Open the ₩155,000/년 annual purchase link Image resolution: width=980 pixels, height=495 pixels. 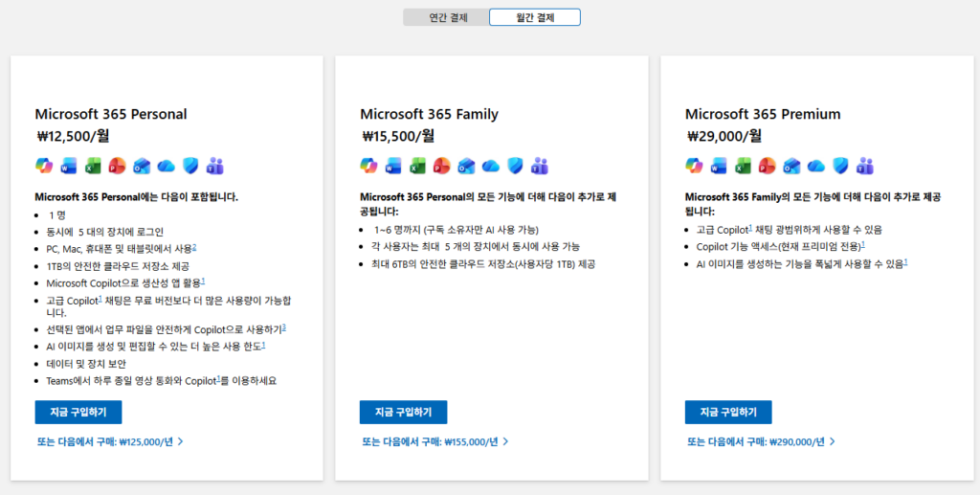click(x=435, y=442)
